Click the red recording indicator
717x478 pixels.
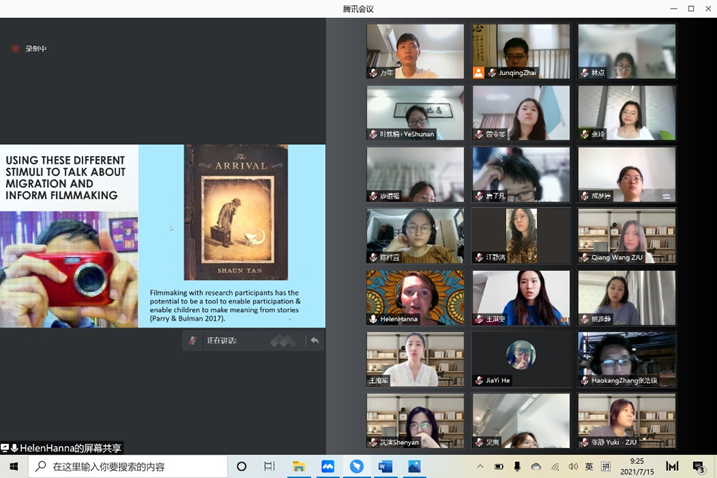pyautogui.click(x=15, y=48)
